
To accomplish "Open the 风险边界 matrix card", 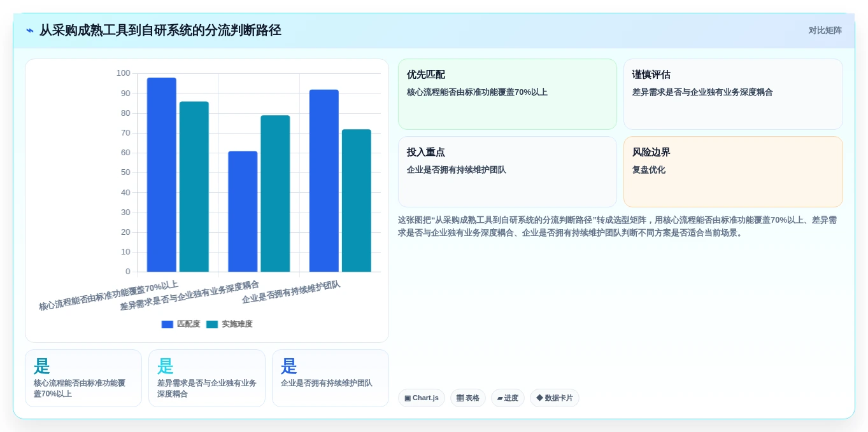I will [x=733, y=172].
